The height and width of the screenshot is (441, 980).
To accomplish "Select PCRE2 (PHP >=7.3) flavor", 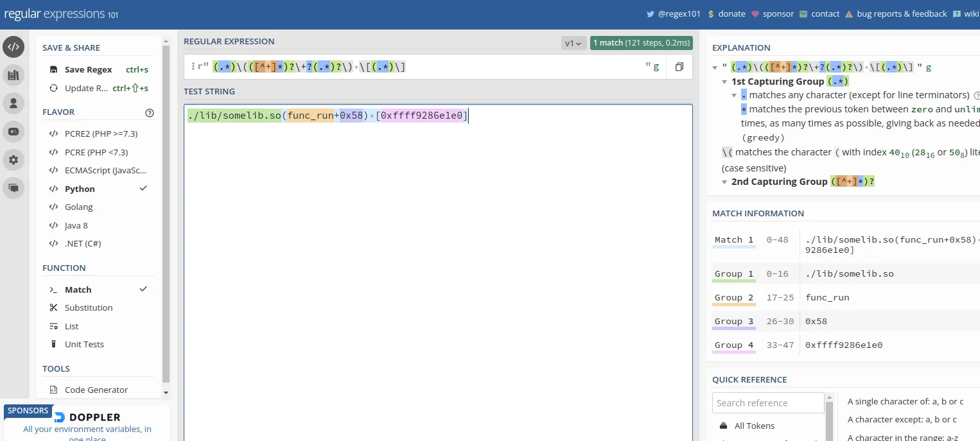I will [101, 134].
